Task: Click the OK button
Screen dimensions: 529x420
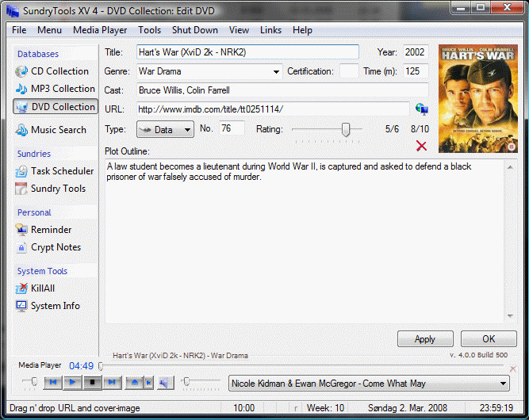Action: [x=489, y=338]
